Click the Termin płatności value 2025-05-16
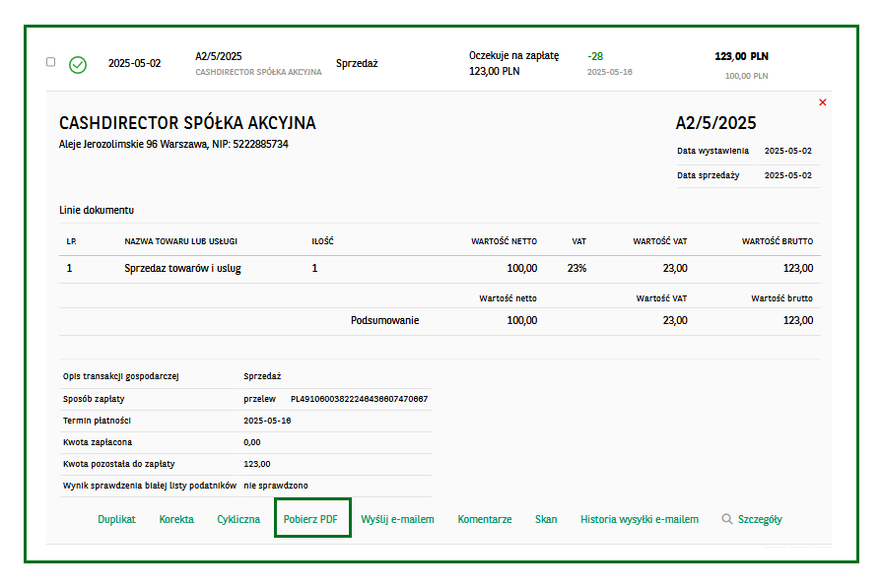Image resolution: width=881 pixels, height=588 pixels. point(267,421)
